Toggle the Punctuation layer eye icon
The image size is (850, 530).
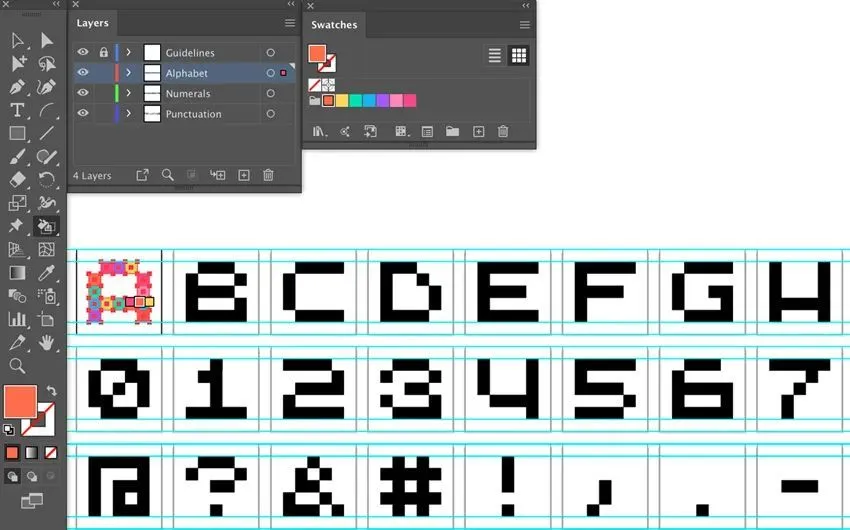[x=82, y=113]
